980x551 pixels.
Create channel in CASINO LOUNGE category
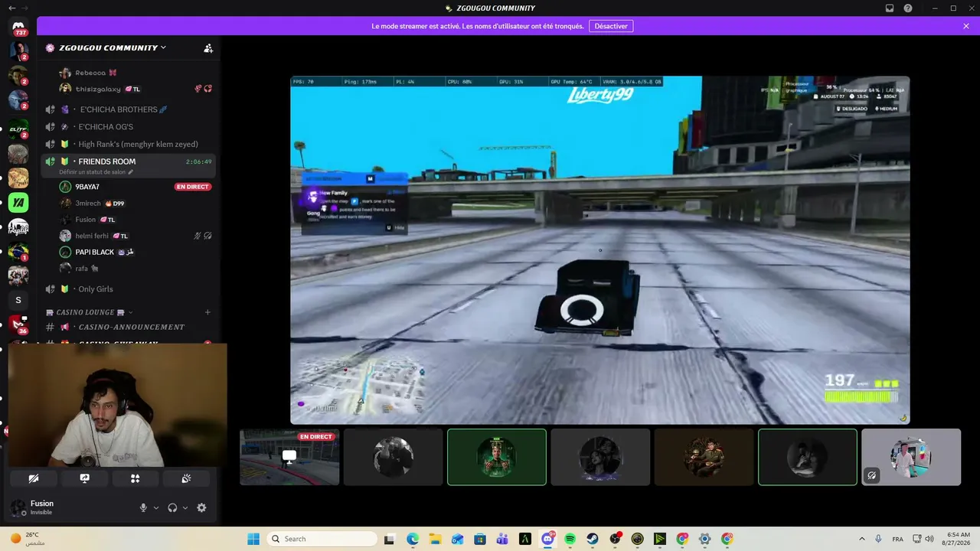coord(207,312)
